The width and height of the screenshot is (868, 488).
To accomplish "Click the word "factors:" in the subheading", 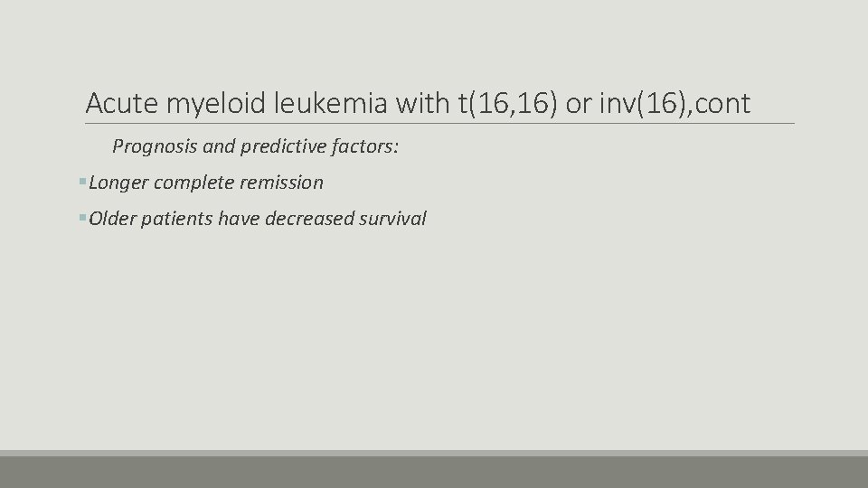I will tap(365, 146).
